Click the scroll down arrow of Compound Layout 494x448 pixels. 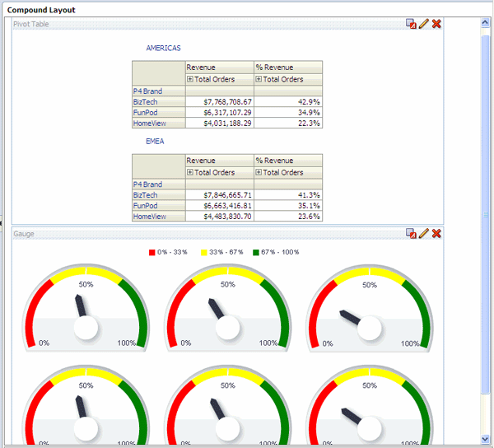pyautogui.click(x=485, y=439)
